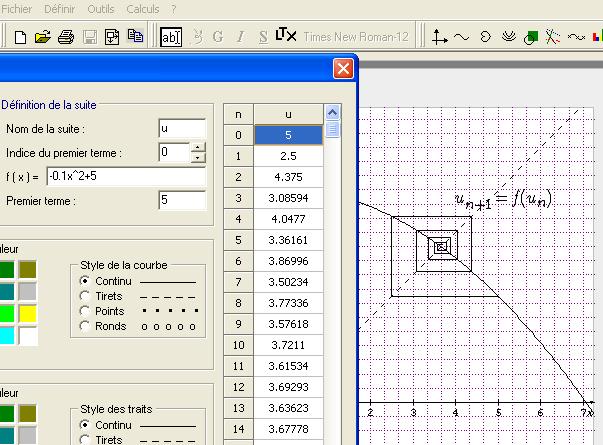
Task: Pick the olive swatch in the upper color palette
Action: [28, 269]
